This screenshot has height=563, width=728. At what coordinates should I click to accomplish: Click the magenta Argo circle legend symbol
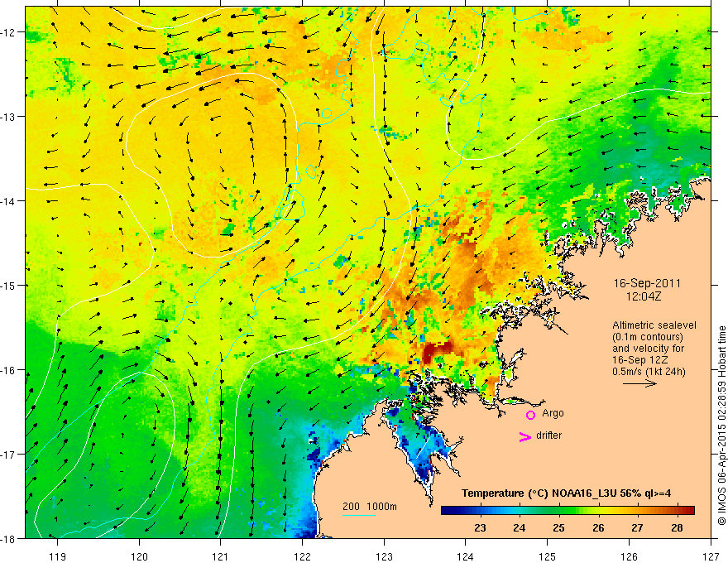click(530, 416)
